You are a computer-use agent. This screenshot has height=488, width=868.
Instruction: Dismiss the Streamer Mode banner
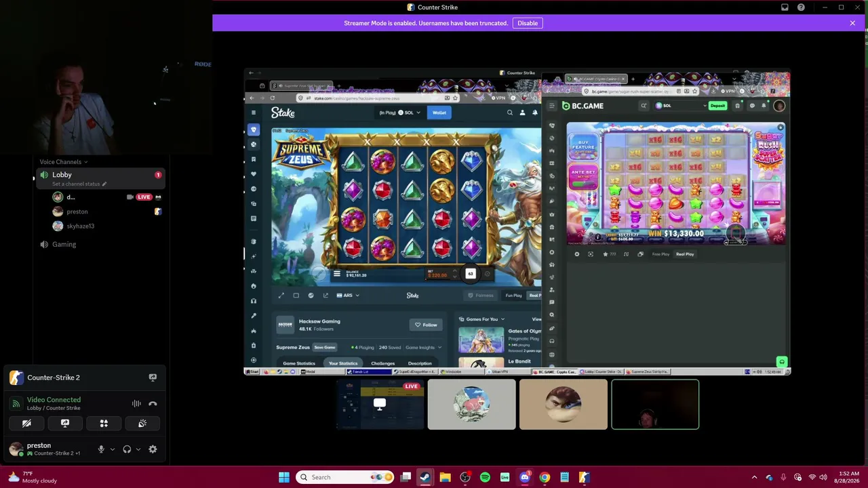click(x=852, y=23)
